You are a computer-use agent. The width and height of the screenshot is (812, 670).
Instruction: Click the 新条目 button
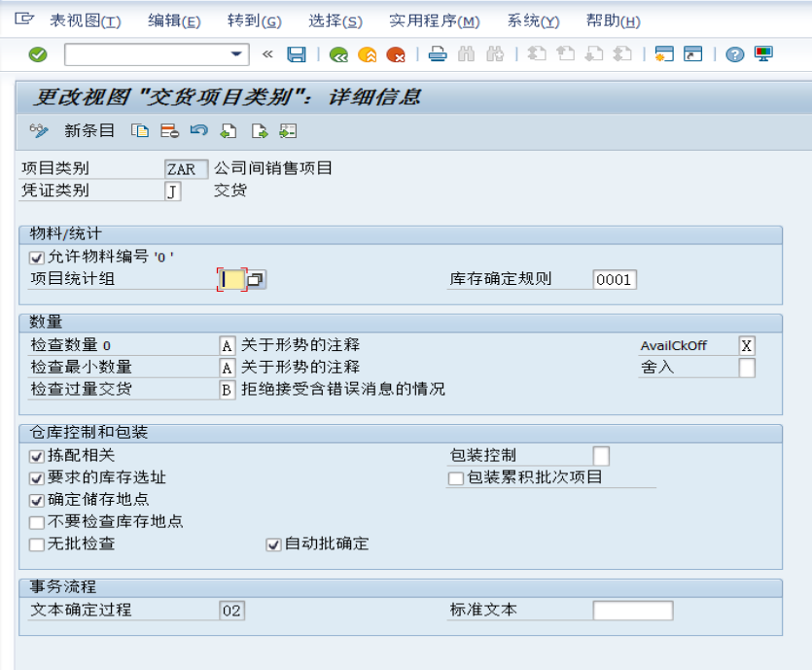click(88, 131)
